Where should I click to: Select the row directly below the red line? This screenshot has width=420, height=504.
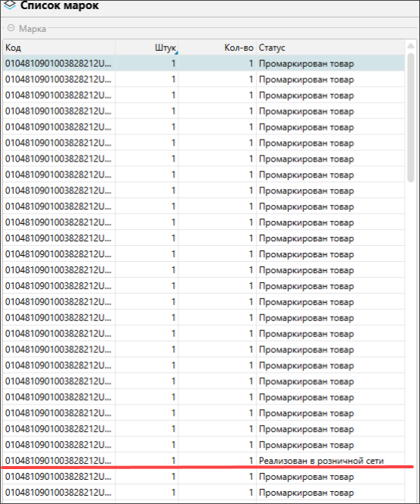[x=204, y=477]
